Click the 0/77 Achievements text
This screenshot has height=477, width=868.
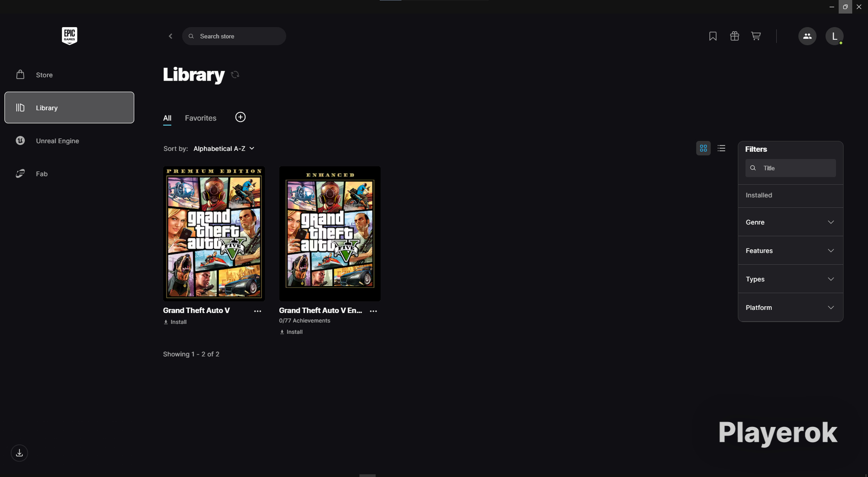305,321
